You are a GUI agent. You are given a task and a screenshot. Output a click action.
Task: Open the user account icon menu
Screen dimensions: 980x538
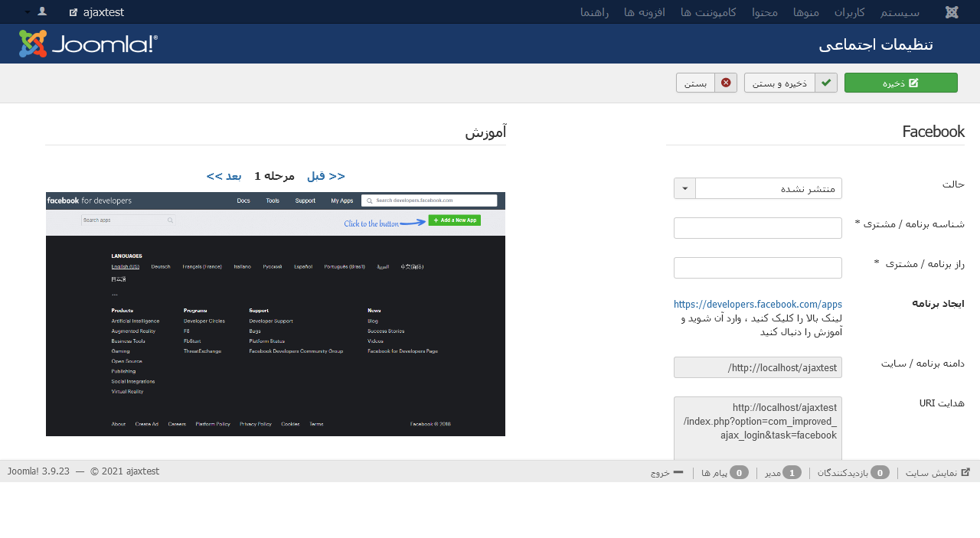coord(42,11)
